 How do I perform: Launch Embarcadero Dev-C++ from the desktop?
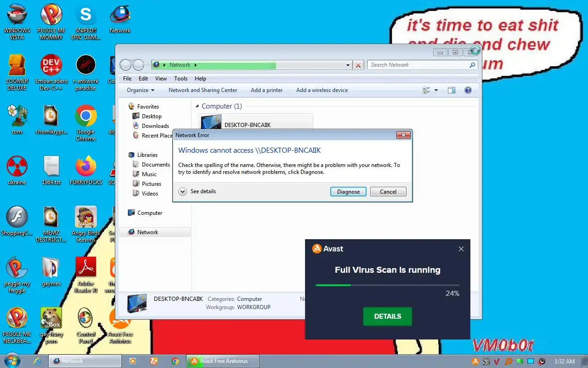click(51, 72)
